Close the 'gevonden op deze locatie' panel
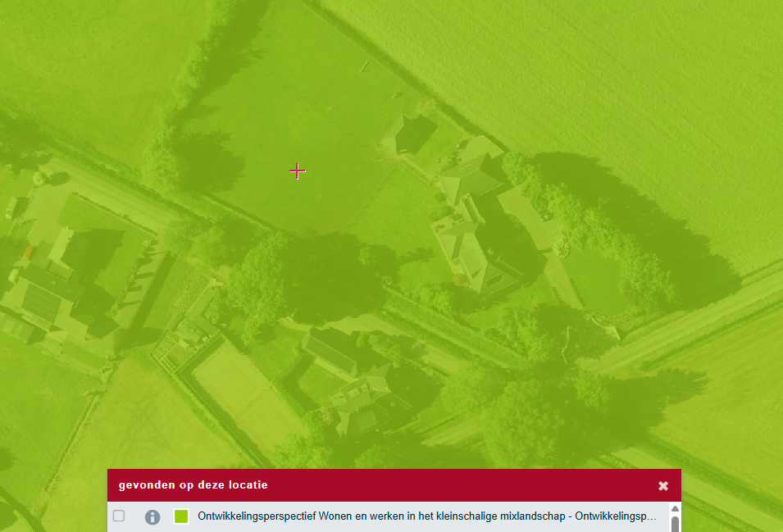This screenshot has width=783, height=532. [x=663, y=486]
